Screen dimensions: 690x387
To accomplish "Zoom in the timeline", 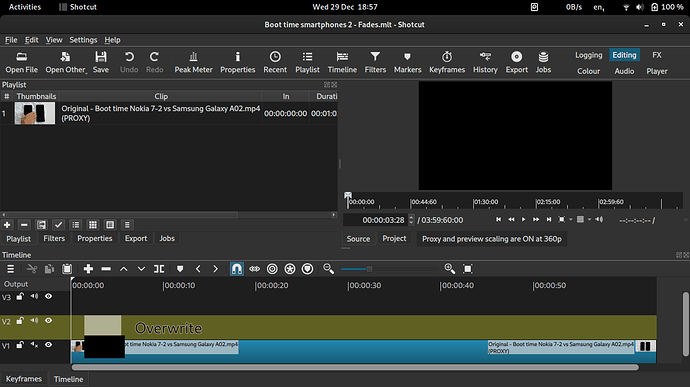I will click(x=449, y=269).
